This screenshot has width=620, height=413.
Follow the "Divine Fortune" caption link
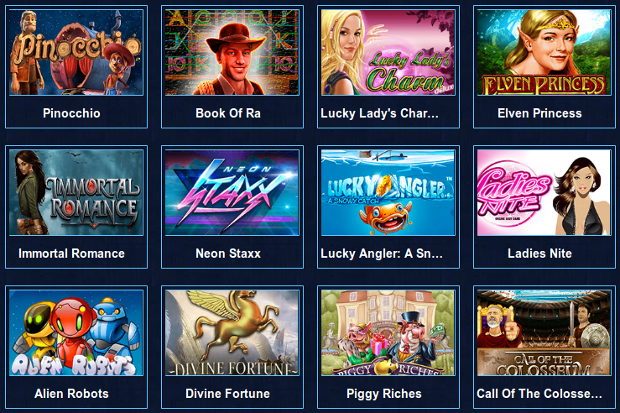(228, 394)
